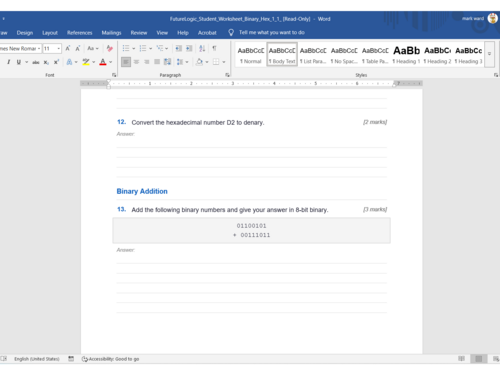Apply the List Paragraph style
Viewport: 500px width, 375px height.
click(313, 55)
